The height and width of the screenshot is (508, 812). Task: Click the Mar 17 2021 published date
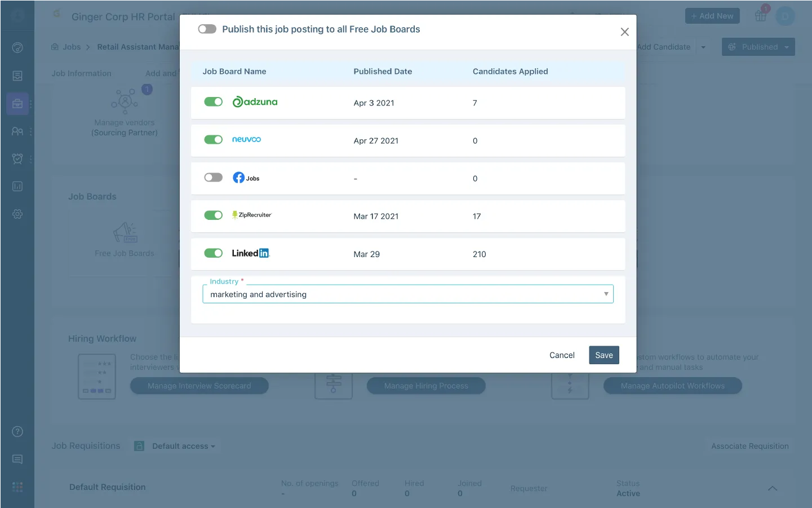pos(376,216)
